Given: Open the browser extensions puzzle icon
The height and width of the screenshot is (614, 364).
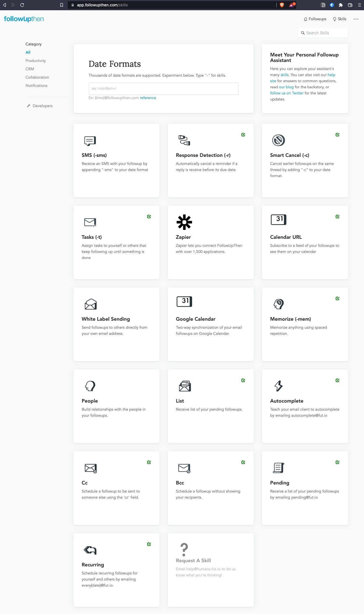Looking at the screenshot, I should tap(341, 5).
